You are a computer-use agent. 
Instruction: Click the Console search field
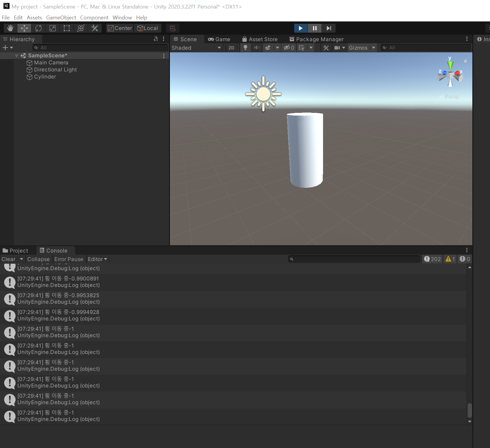coord(354,259)
